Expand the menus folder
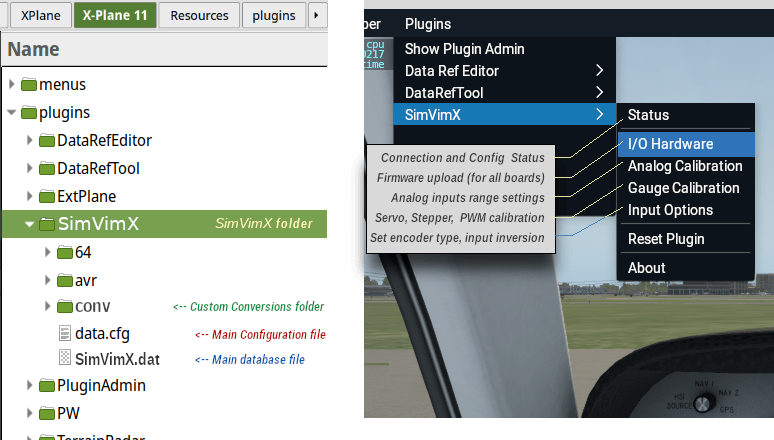Screen dimensions: 774x440 (x=12, y=84)
